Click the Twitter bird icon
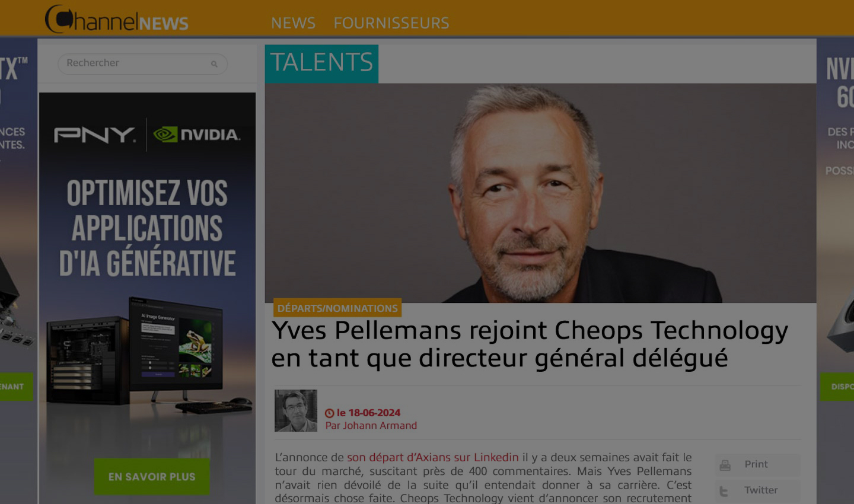Viewport: 854px width, 504px height. pyautogui.click(x=724, y=491)
